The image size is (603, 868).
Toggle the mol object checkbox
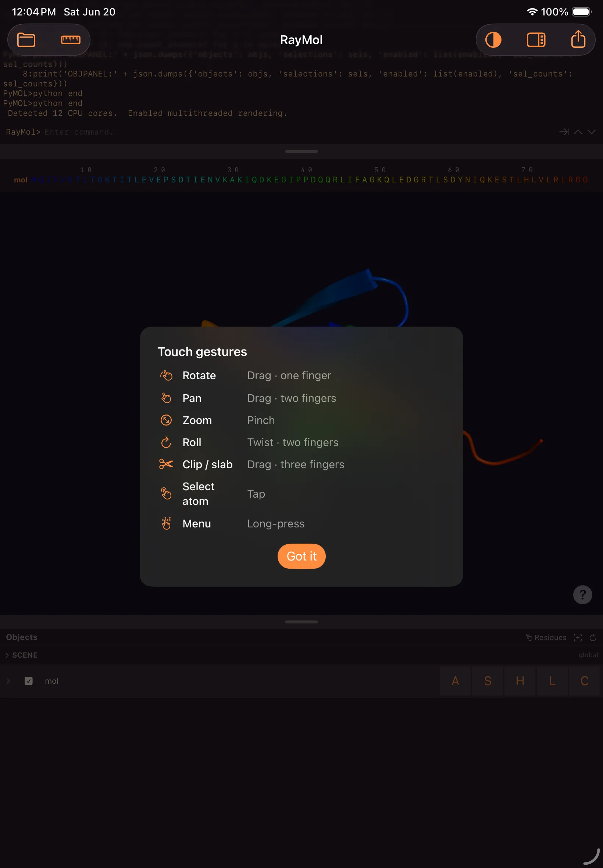[28, 680]
